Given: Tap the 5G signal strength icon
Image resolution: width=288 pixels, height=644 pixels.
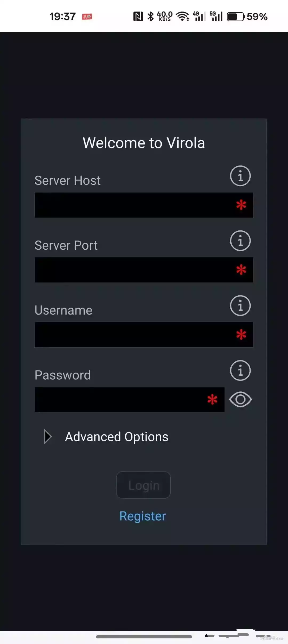Looking at the screenshot, I should 216,17.
